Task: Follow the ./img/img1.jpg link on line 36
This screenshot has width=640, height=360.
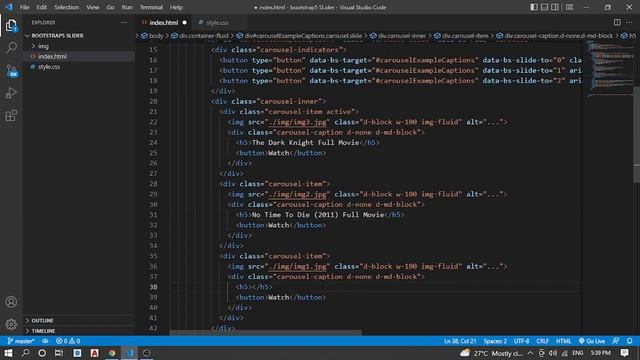Action: click(298, 266)
